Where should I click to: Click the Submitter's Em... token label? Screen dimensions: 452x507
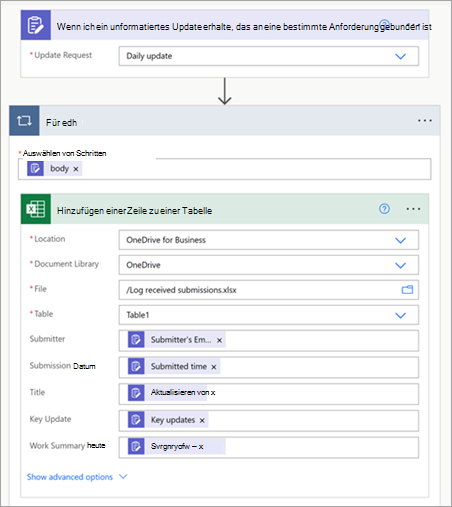(181, 340)
